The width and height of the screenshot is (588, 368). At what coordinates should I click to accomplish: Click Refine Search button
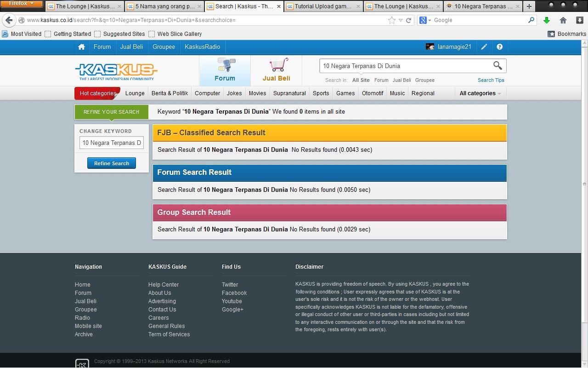coord(112,163)
